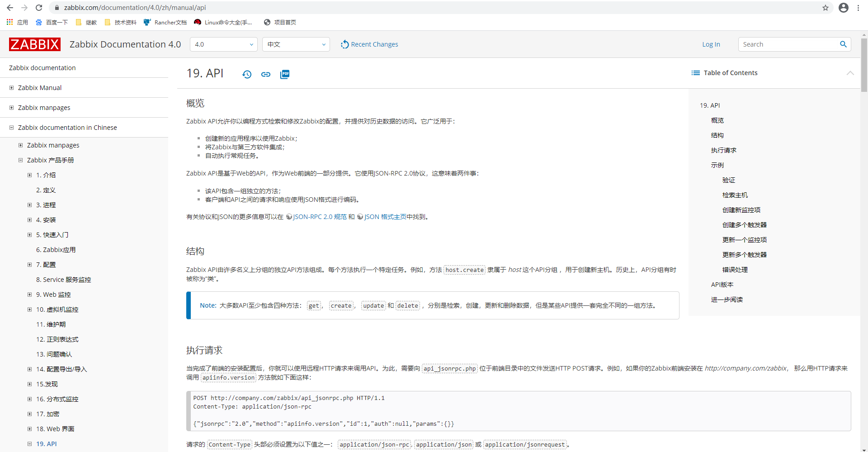Copy the permalink using the chain icon
The height and width of the screenshot is (452, 868).
(266, 74)
